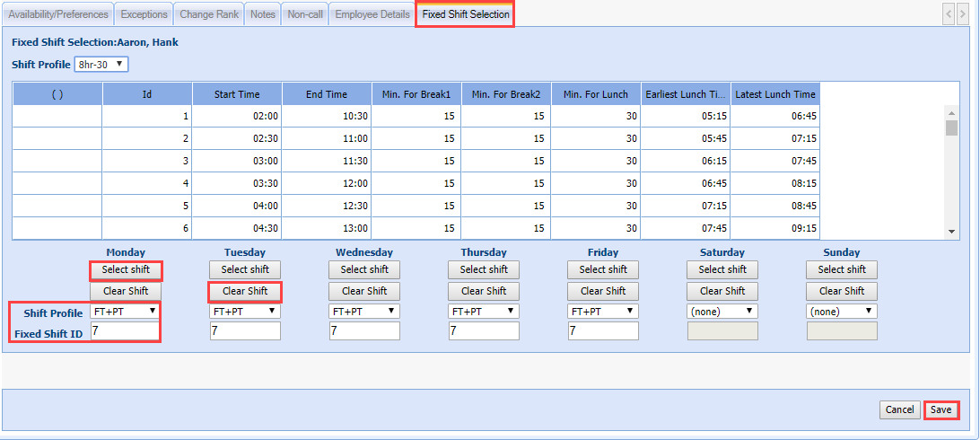
Task: Switch to the Availability/Preferences tab
Action: 58,14
